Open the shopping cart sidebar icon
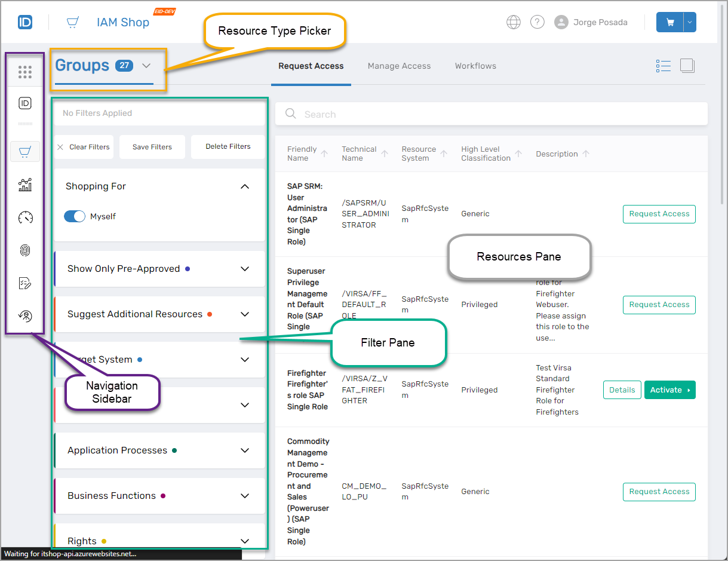This screenshot has height=561, width=728. pos(24,152)
